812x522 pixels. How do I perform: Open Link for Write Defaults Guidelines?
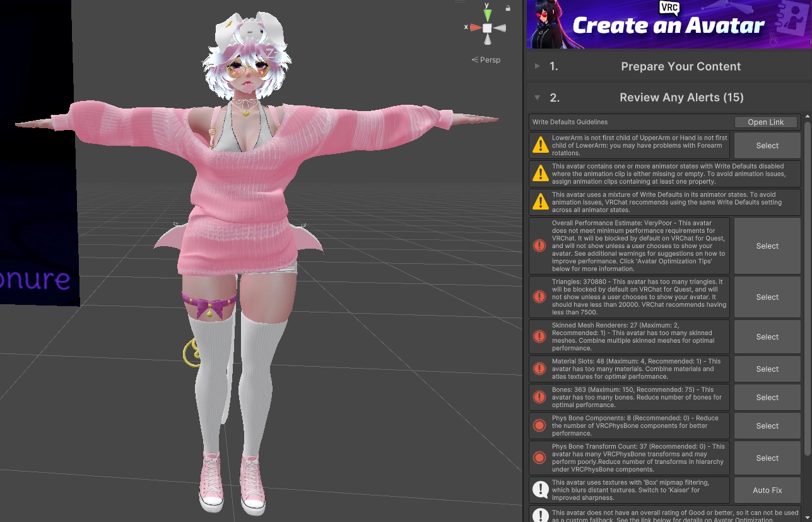765,122
